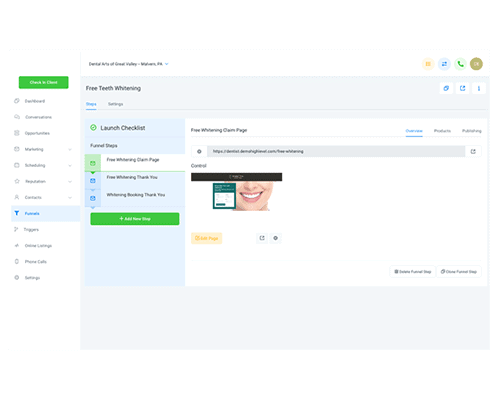Image resolution: width=500 pixels, height=400 pixels.
Task: Switch to the funnel Settings tab
Action: point(115,104)
